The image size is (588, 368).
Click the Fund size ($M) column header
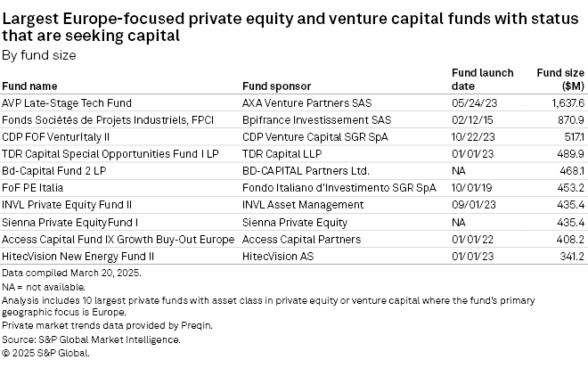(560, 79)
